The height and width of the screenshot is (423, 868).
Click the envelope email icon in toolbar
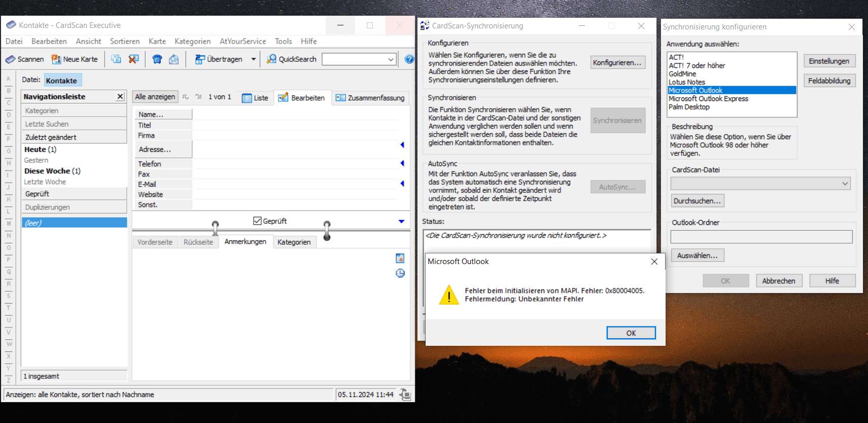pos(174,59)
